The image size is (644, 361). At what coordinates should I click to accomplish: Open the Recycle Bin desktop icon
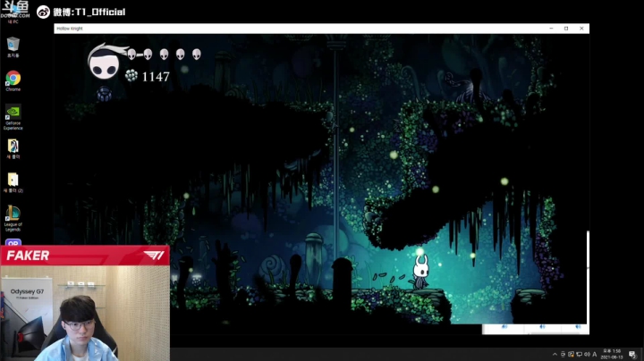tap(13, 46)
